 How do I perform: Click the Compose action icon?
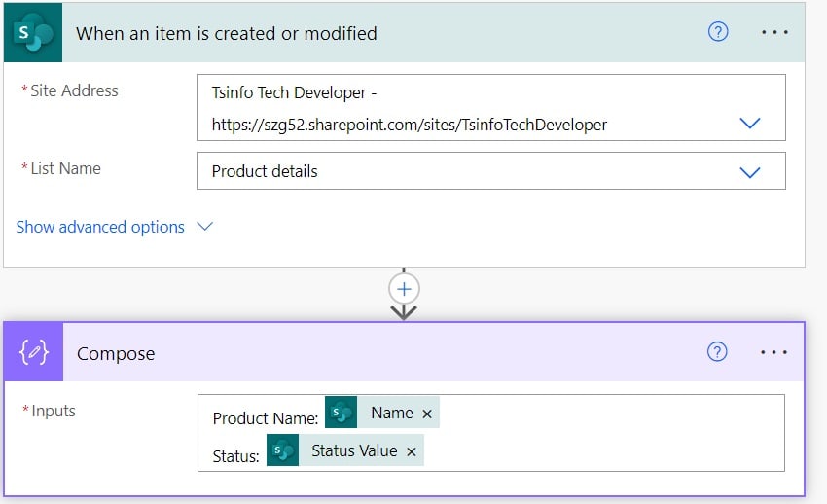pyautogui.click(x=34, y=352)
